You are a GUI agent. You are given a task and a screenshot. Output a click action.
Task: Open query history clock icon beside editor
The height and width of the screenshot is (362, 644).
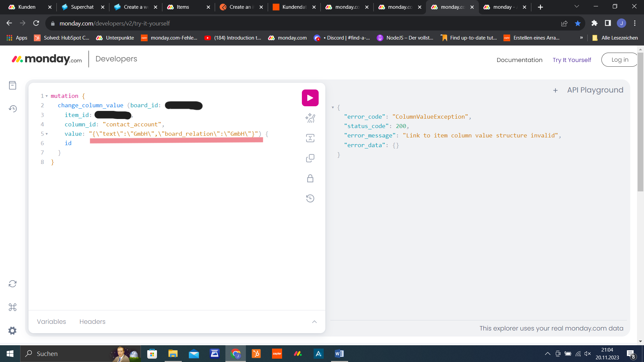coord(310,198)
